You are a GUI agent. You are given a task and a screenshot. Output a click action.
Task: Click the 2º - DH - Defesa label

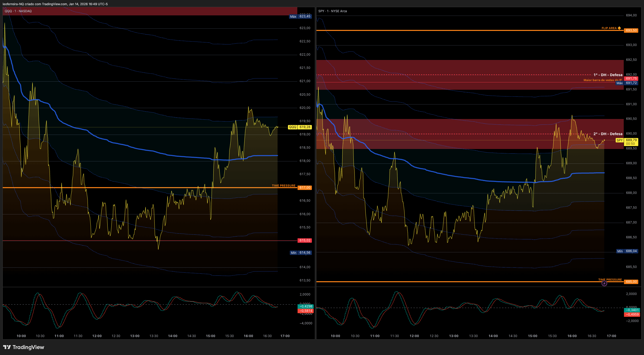[608, 134]
